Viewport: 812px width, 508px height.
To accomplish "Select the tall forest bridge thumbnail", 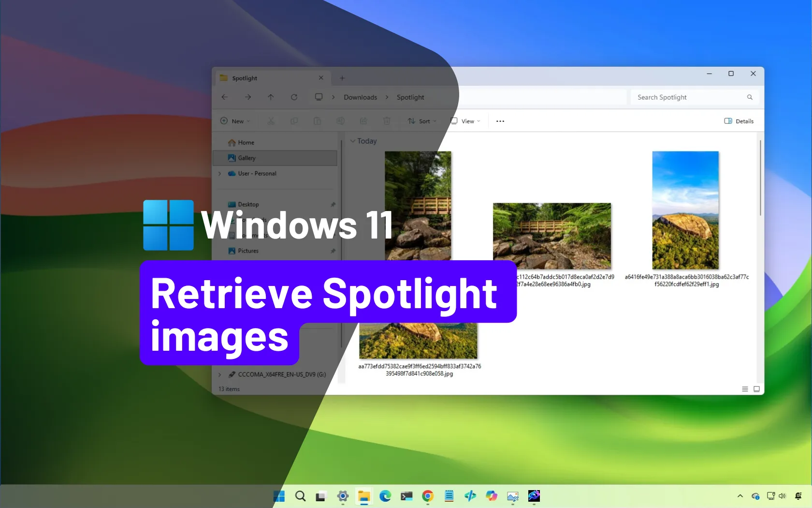I will click(x=418, y=206).
